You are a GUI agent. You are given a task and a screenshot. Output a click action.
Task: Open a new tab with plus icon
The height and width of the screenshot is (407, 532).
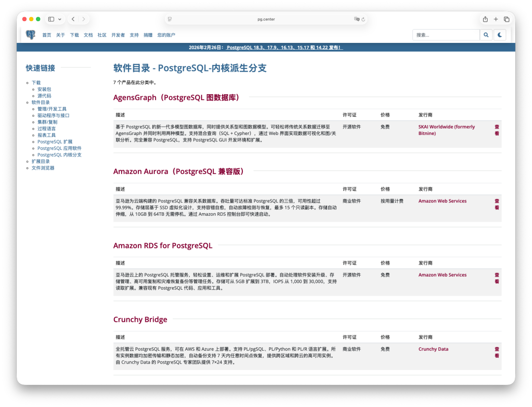[x=496, y=19]
